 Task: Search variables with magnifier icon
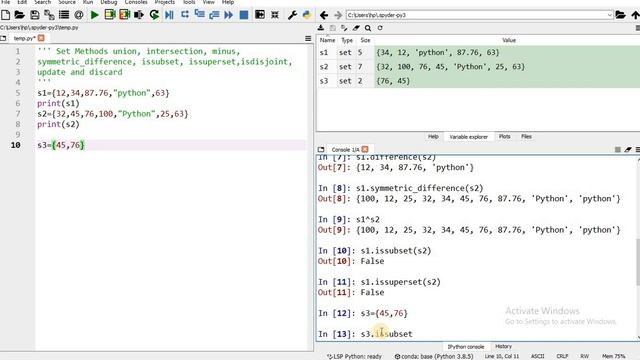click(x=368, y=28)
